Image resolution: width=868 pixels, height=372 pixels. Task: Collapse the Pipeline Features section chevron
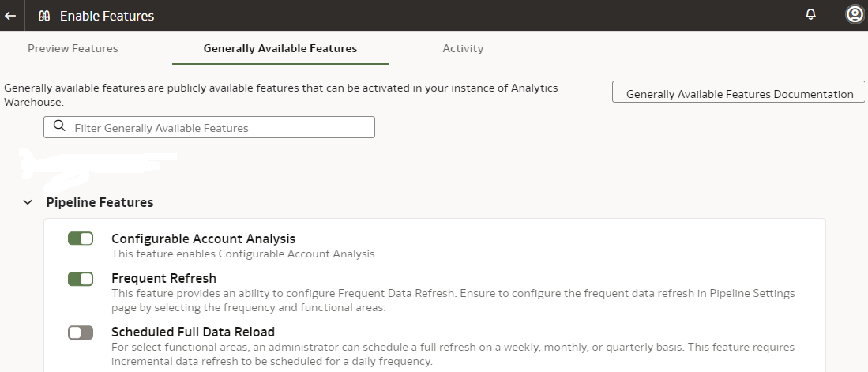pos(28,203)
